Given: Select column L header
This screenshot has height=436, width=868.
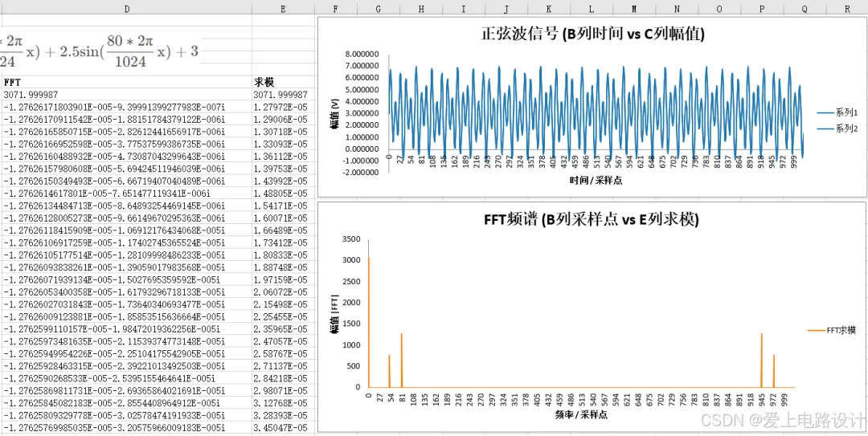Looking at the screenshot, I should click(x=592, y=9).
